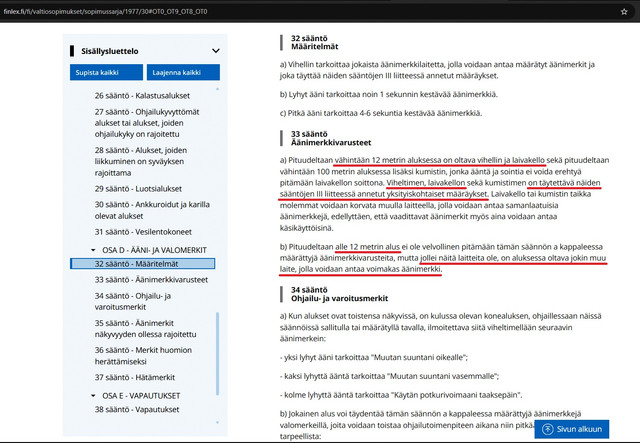Select OSA D - ÄÄNI- JA VALOMERKIT heading

coord(154,250)
